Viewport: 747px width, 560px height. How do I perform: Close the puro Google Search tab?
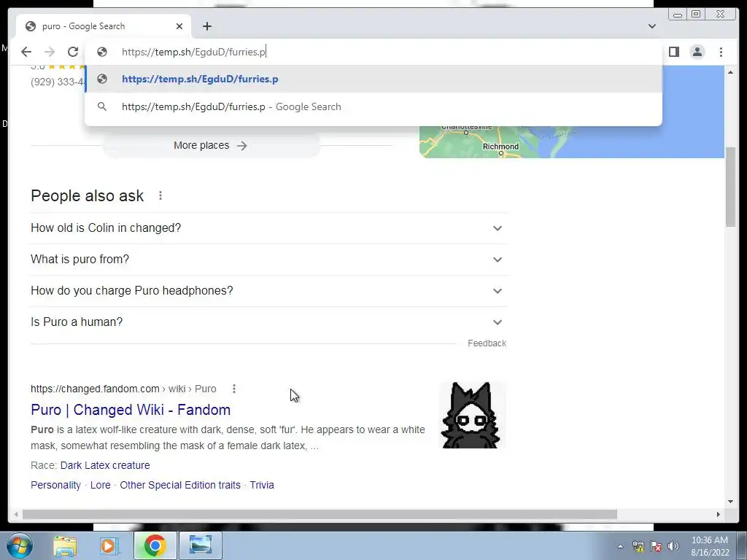(x=179, y=26)
